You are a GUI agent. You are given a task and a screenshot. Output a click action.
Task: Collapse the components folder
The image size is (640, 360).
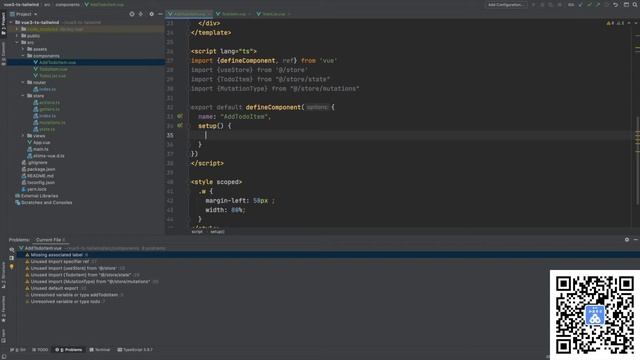point(23,56)
